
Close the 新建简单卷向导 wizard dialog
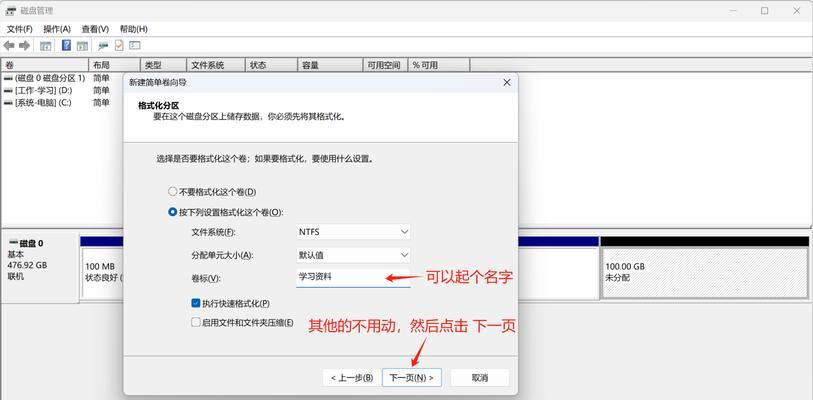(507, 82)
